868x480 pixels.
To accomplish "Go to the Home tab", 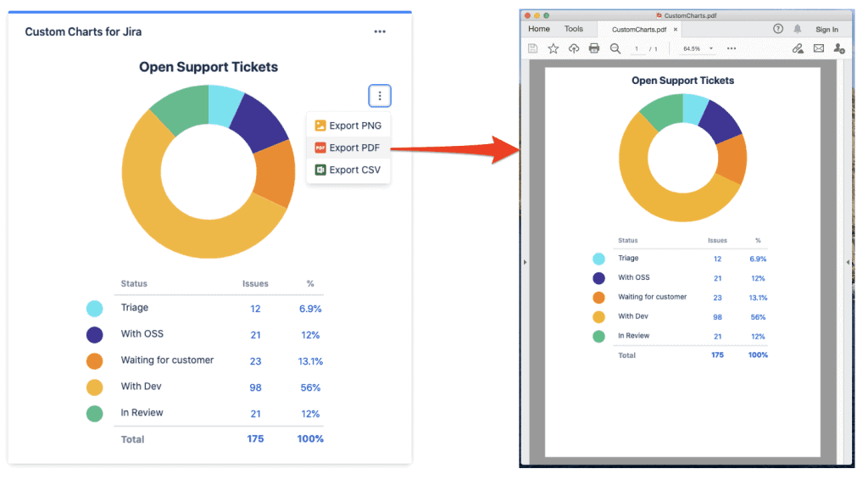I will point(539,29).
